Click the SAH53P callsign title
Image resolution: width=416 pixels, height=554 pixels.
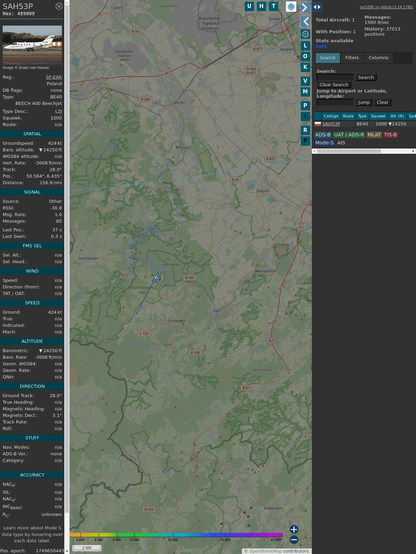click(18, 6)
